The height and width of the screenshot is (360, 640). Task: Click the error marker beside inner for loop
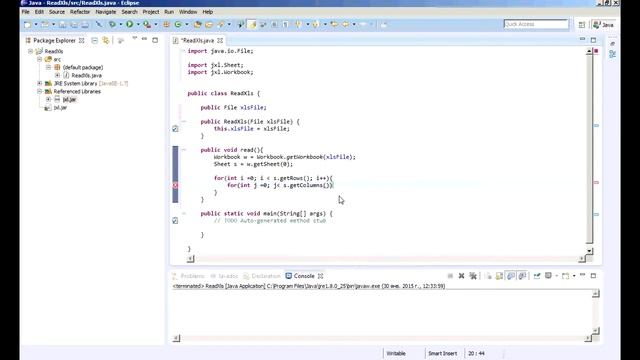point(175,185)
